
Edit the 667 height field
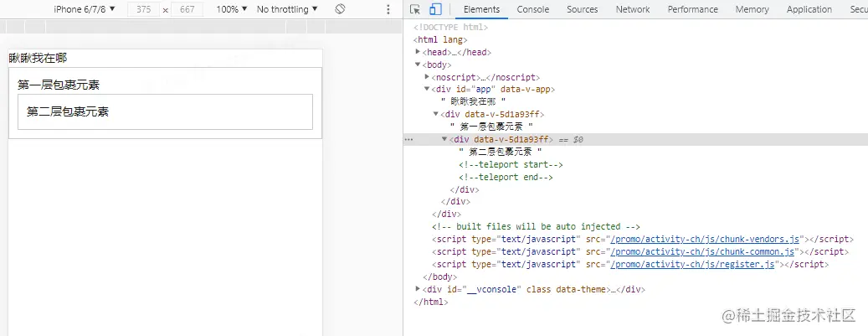tap(187, 9)
